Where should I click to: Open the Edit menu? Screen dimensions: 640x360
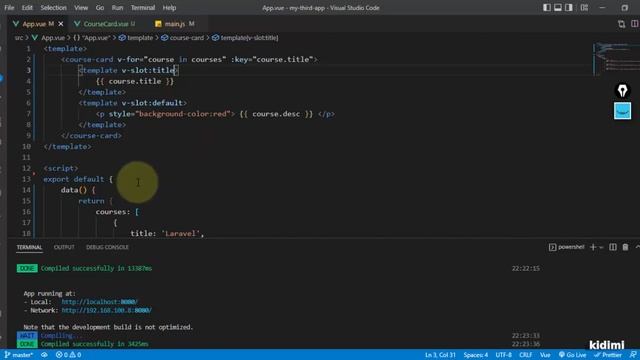pyautogui.click(x=27, y=8)
